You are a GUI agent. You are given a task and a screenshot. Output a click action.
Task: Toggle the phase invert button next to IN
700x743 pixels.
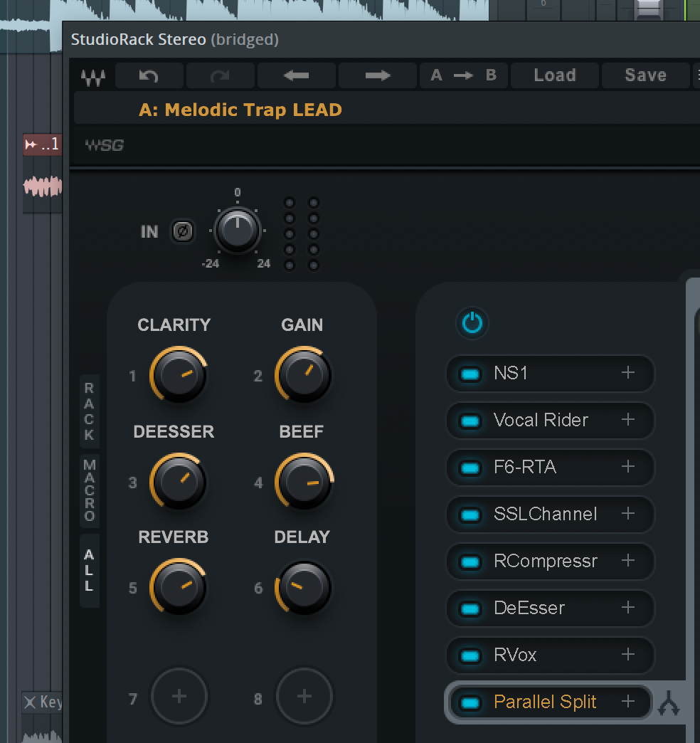183,231
